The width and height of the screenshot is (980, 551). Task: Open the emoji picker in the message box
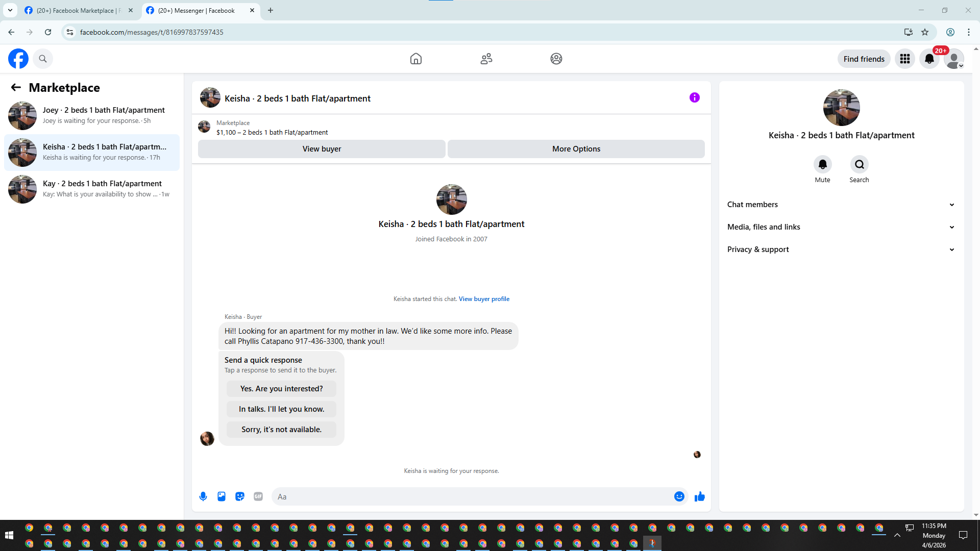[x=679, y=496]
